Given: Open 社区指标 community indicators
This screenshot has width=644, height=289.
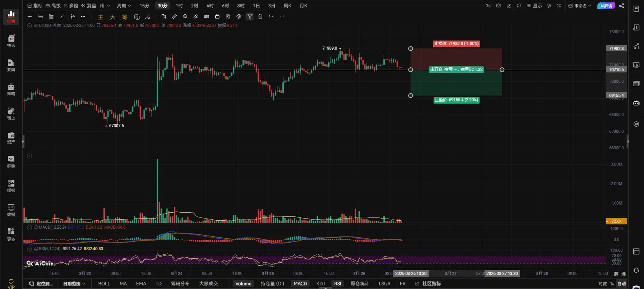Looking at the screenshot, I should point(428,283).
